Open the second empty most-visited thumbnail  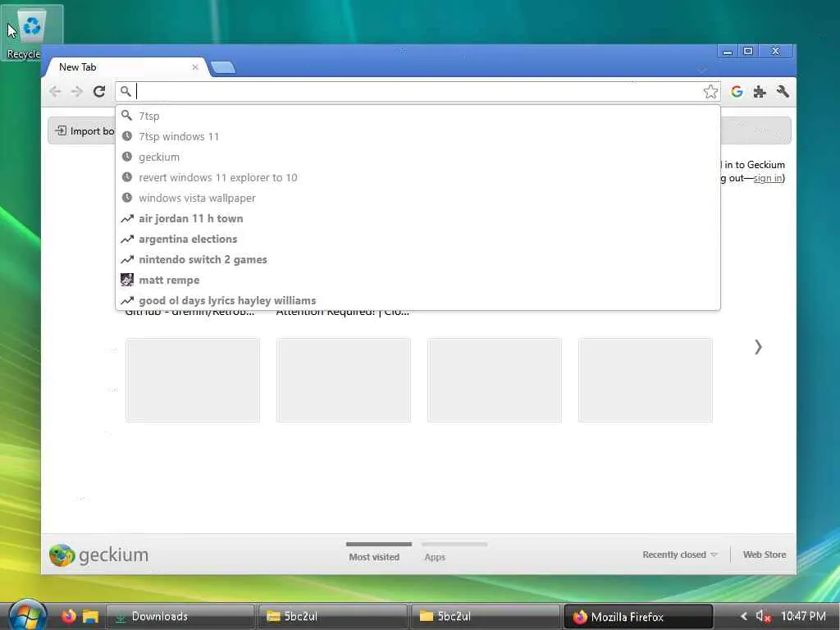point(344,380)
